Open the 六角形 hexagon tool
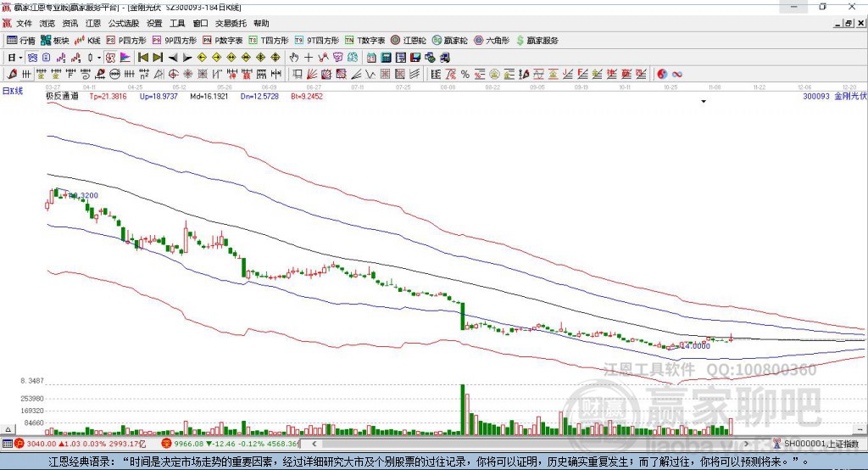This screenshot has width=868, height=470. pyautogui.click(x=492, y=41)
